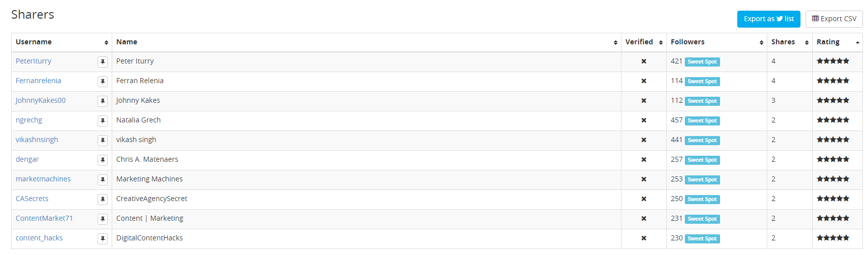Open the ContentMarket71 user link
This screenshot has height=255, width=868.
pos(44,218)
